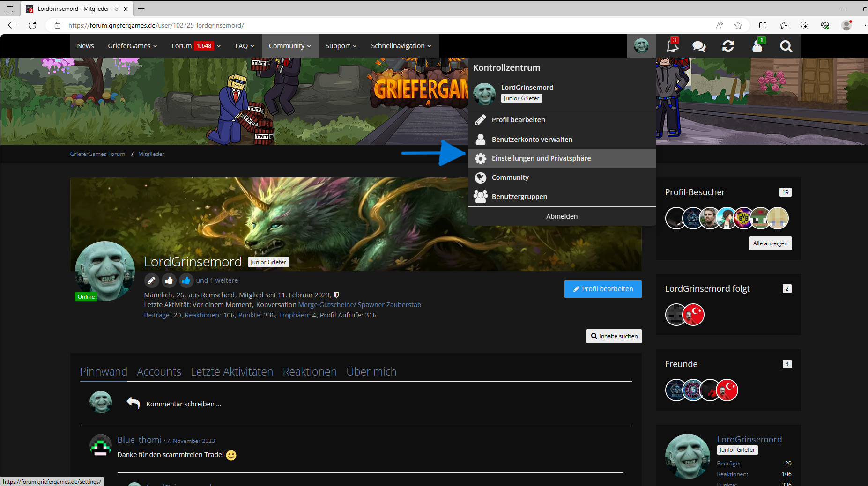868x486 pixels.
Task: Open notifications bell icon
Action: pyautogui.click(x=672, y=46)
